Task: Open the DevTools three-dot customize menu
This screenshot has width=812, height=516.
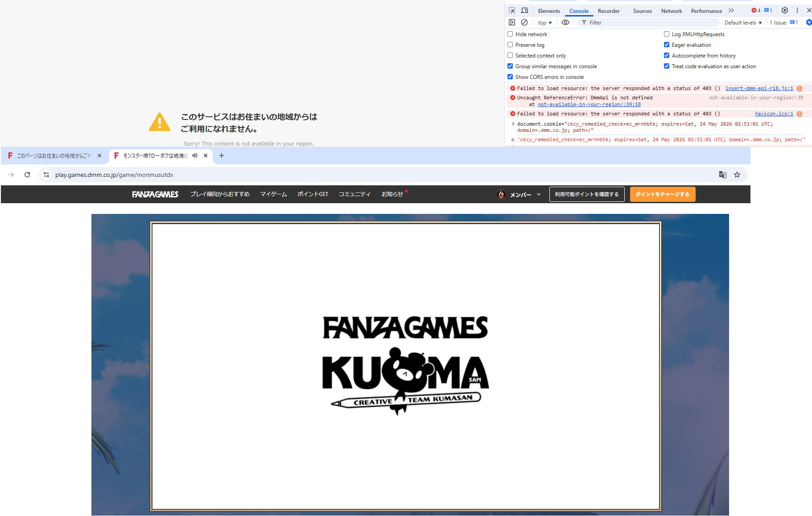Action: 797,10
